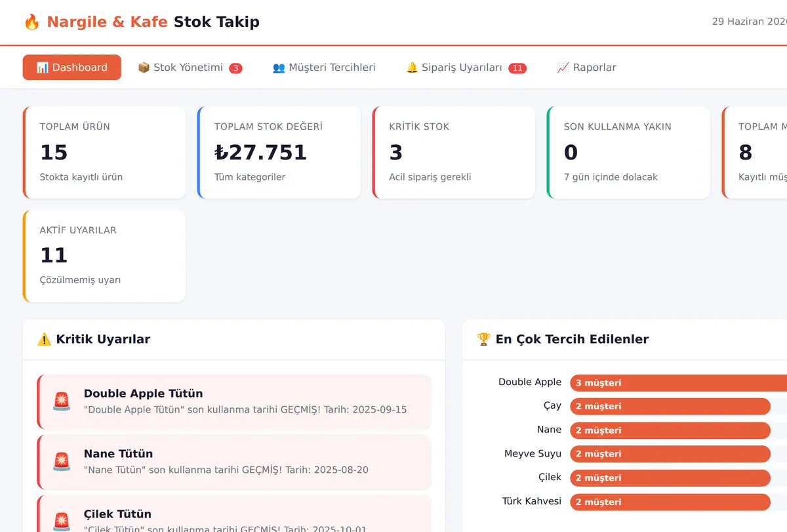This screenshot has height=532, width=787.
Task: Click the Çay preference bar
Action: coord(670,406)
